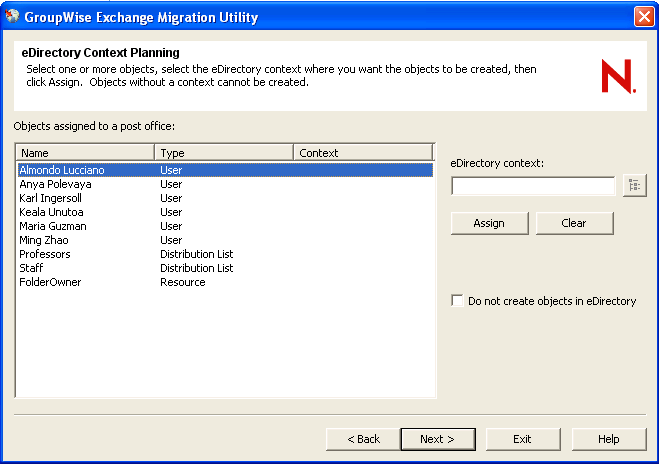Screen dimensions: 659x464
Task: Select Anya Polevaya in the list
Action: click(x=225, y=184)
